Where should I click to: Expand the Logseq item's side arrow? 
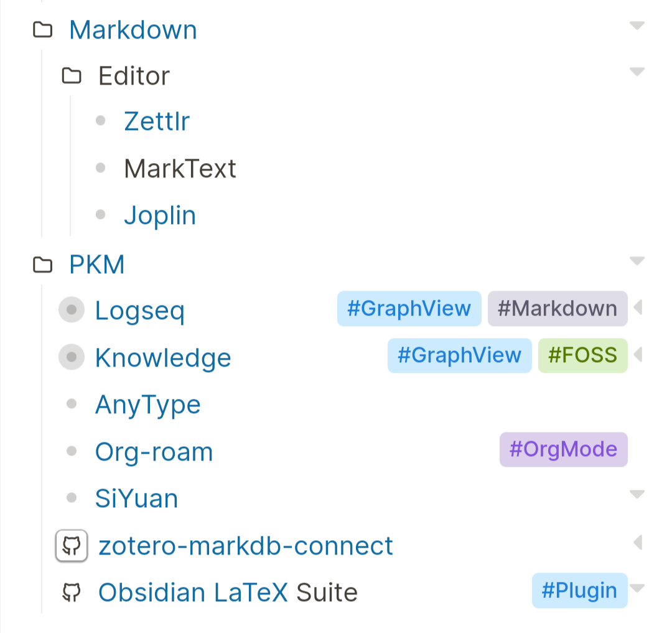tap(638, 307)
